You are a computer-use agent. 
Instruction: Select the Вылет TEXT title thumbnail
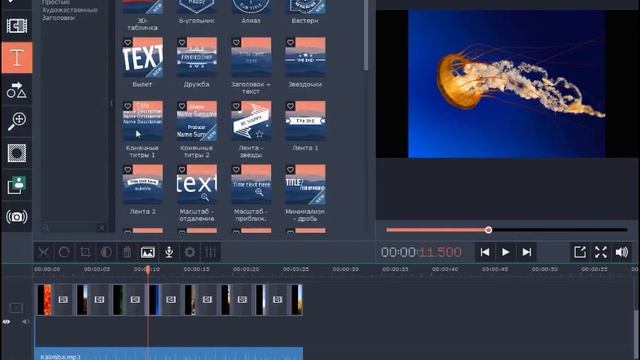tap(142, 57)
